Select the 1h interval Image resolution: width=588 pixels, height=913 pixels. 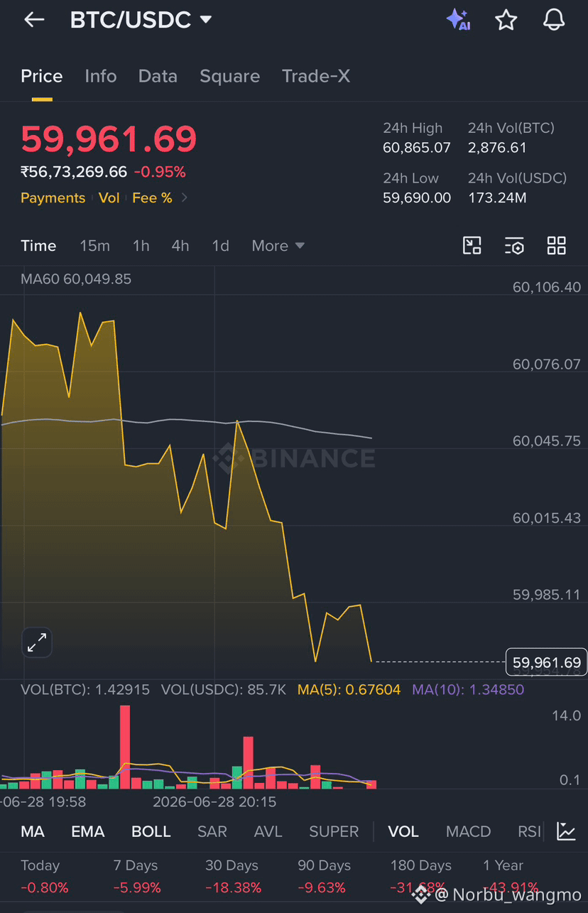coord(141,246)
